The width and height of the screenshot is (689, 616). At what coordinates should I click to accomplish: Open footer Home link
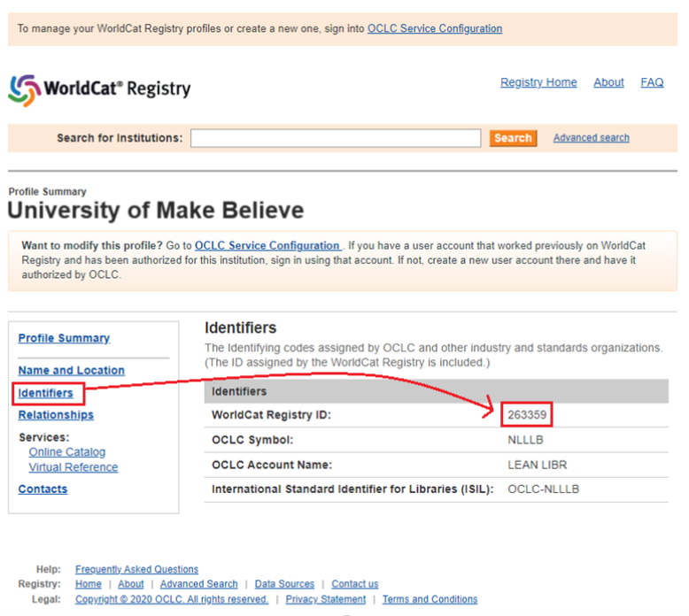[x=88, y=584]
